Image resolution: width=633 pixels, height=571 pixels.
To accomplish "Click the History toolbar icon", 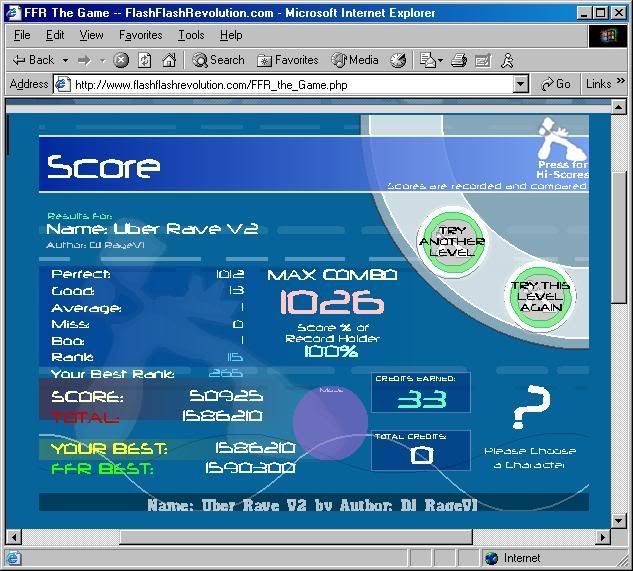I will [399, 60].
